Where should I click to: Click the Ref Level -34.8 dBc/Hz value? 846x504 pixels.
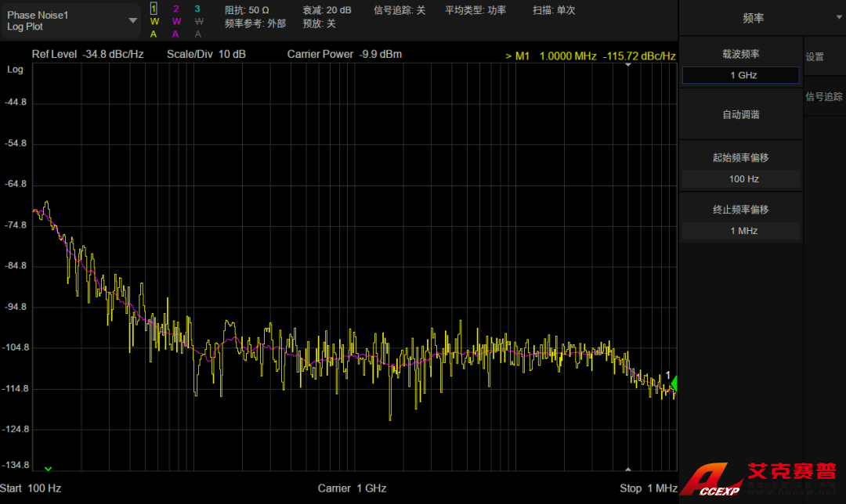coord(88,55)
